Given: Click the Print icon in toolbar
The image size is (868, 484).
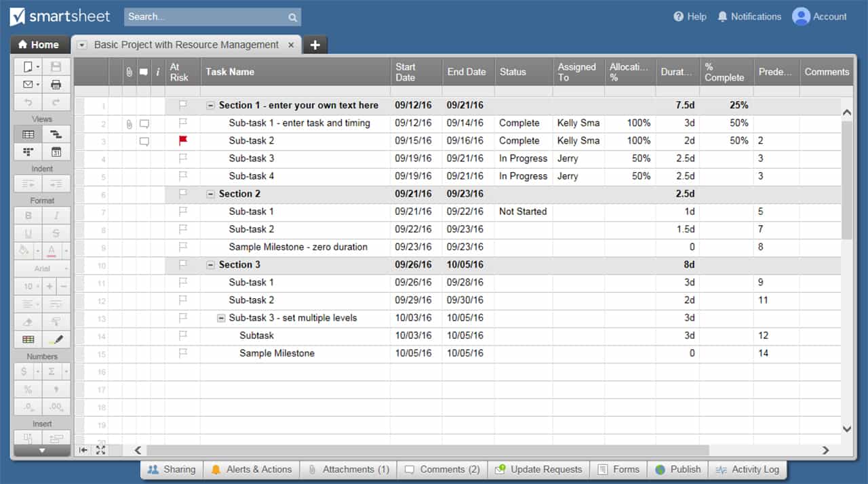Looking at the screenshot, I should tap(56, 85).
